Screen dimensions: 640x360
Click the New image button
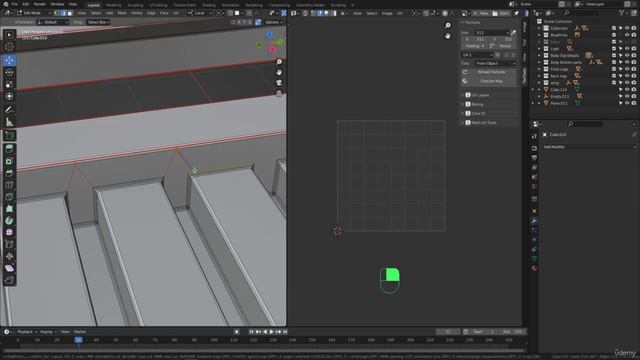481,13
